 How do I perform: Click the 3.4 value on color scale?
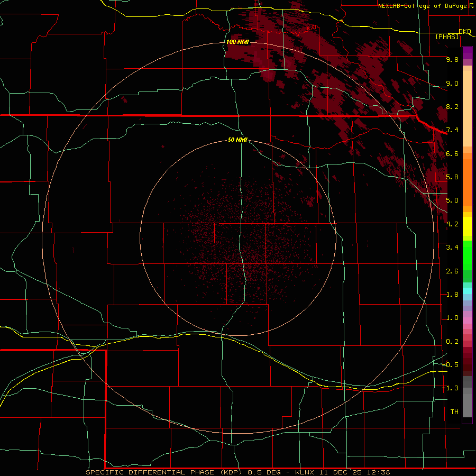click(x=452, y=248)
